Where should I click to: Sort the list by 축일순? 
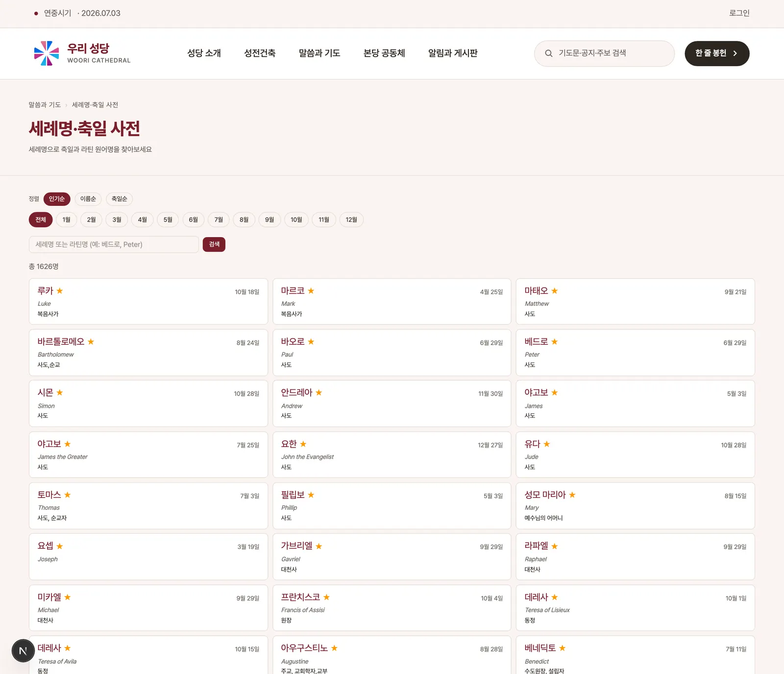coord(120,199)
